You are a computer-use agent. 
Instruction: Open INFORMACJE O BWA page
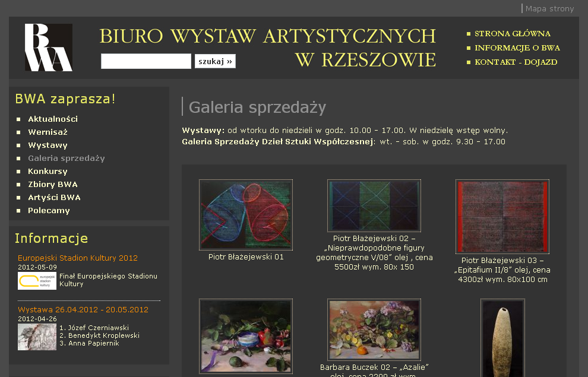click(x=517, y=48)
